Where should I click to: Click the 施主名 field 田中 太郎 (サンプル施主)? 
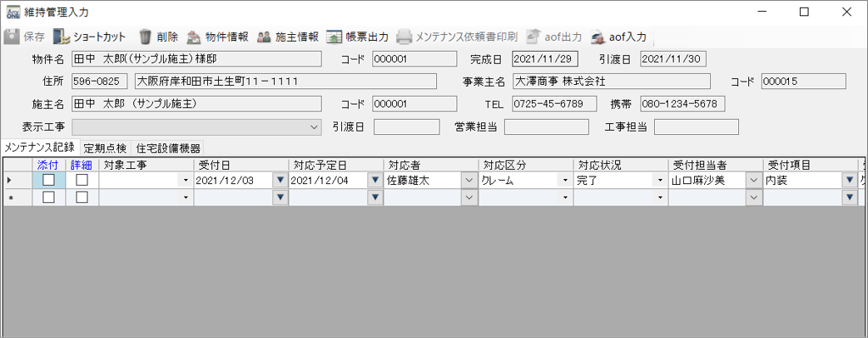click(x=196, y=104)
